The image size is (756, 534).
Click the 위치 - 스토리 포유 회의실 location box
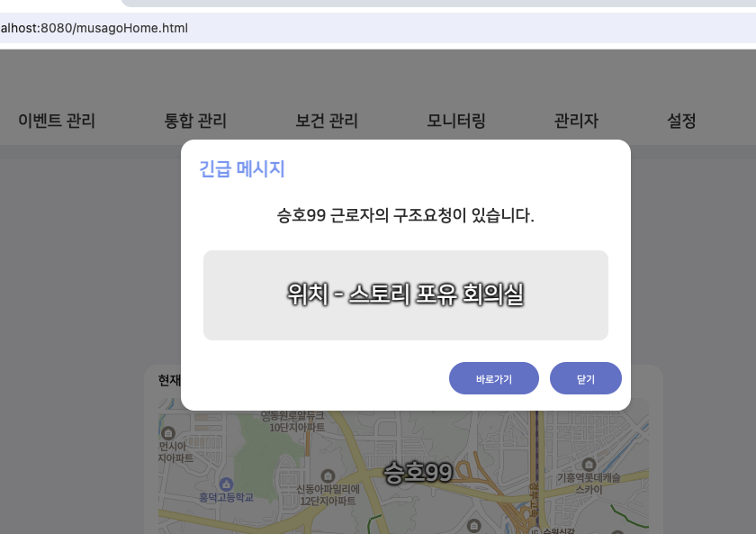click(x=405, y=294)
